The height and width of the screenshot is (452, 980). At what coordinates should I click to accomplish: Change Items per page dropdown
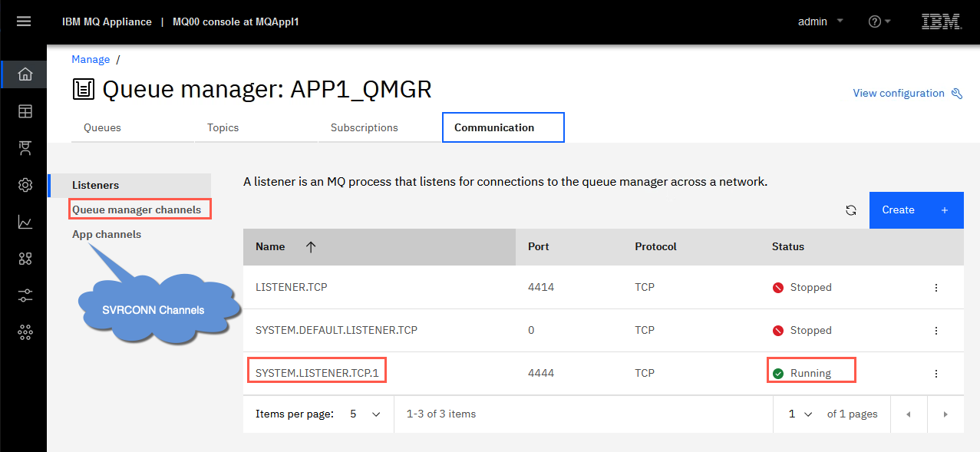(x=365, y=414)
